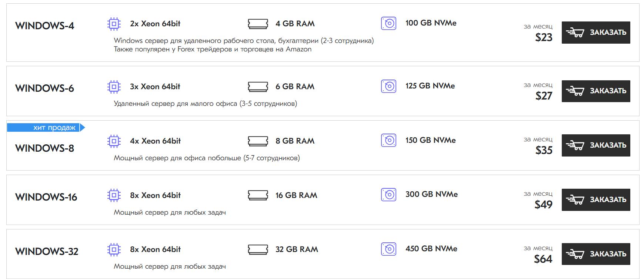Image resolution: width=644 pixels, height=279 pixels.
Task: Click the disk icon beside 100 GB NVMe
Action: [388, 23]
